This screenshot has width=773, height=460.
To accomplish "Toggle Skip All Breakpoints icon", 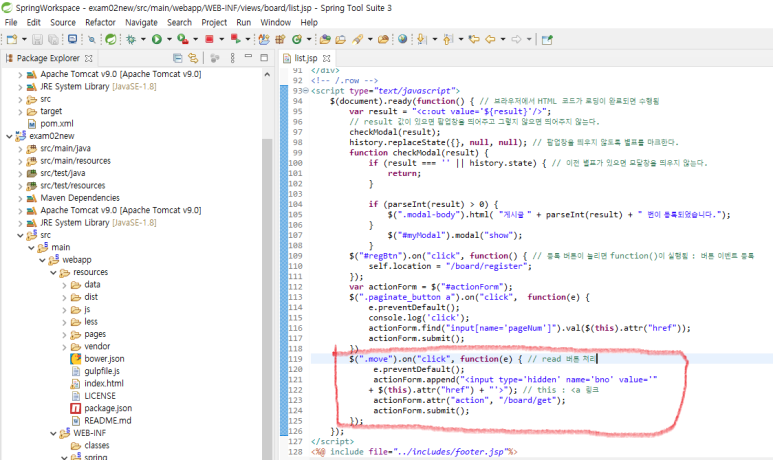I will (x=92, y=39).
